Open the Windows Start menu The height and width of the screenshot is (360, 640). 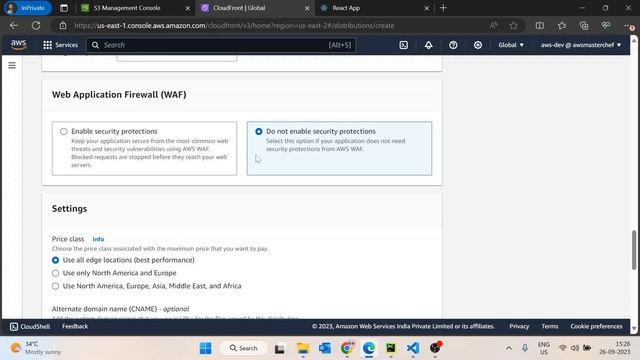pos(206,348)
